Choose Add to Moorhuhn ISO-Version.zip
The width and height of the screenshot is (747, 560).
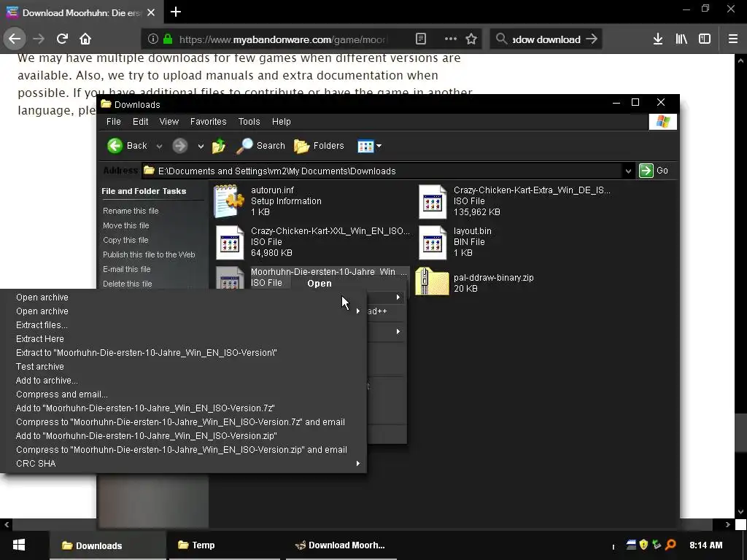pos(184,435)
